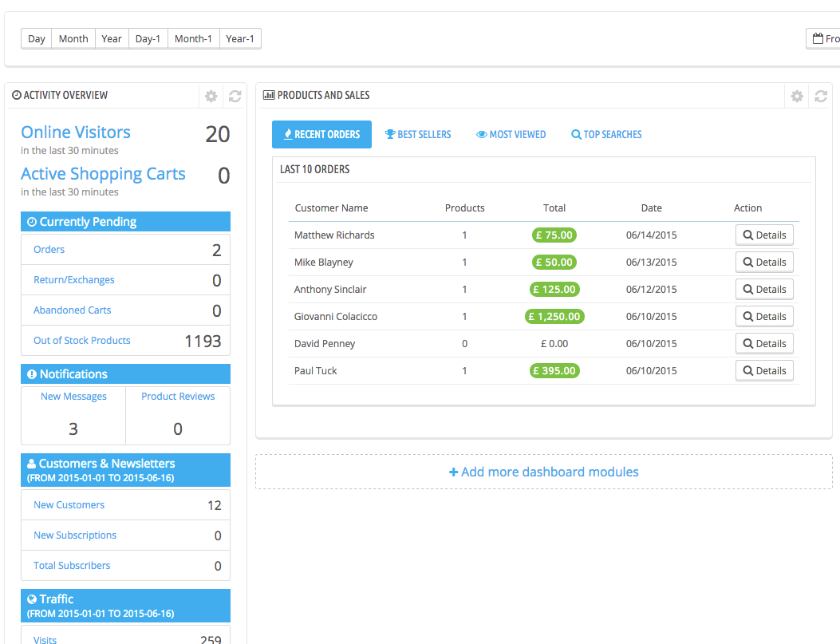The width and height of the screenshot is (840, 644).
Task: Click the £ 125.00 total badge
Action: click(554, 290)
